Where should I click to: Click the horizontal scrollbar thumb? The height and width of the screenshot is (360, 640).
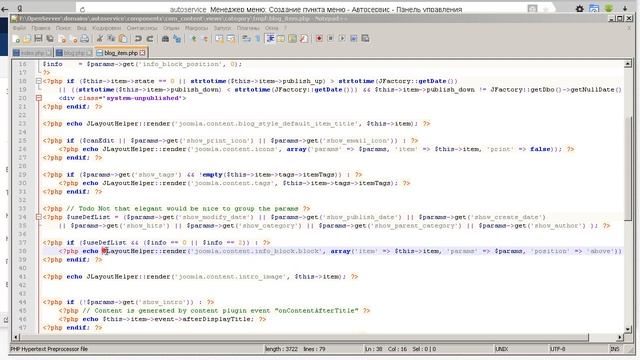pyautogui.click(x=304, y=338)
